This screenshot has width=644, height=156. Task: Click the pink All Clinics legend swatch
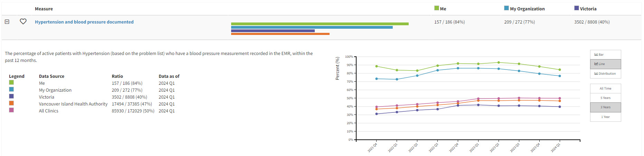[11, 110]
